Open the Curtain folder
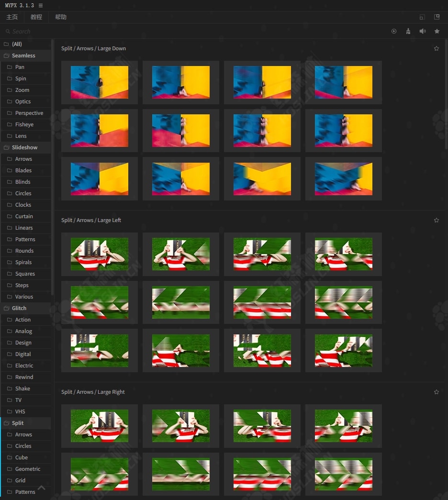The image size is (448, 500). (26, 216)
